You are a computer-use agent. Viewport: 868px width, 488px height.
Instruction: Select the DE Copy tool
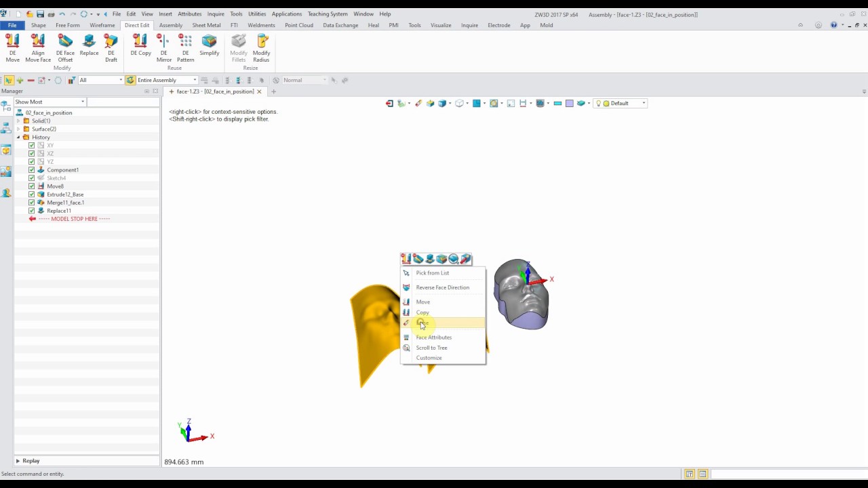point(140,45)
